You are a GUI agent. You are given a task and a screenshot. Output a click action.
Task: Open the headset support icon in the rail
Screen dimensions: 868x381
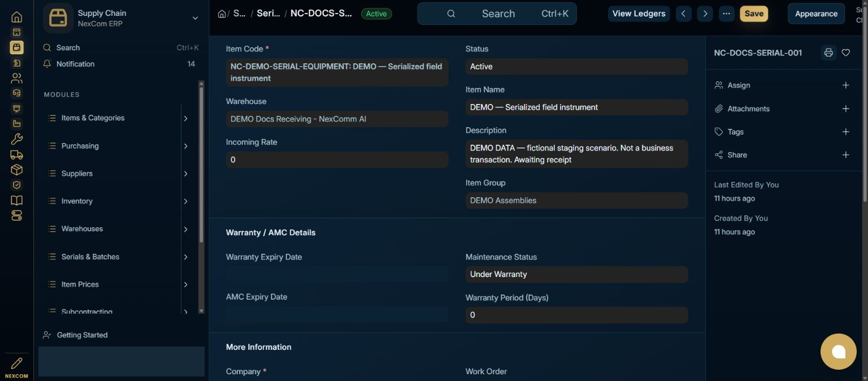[16, 93]
